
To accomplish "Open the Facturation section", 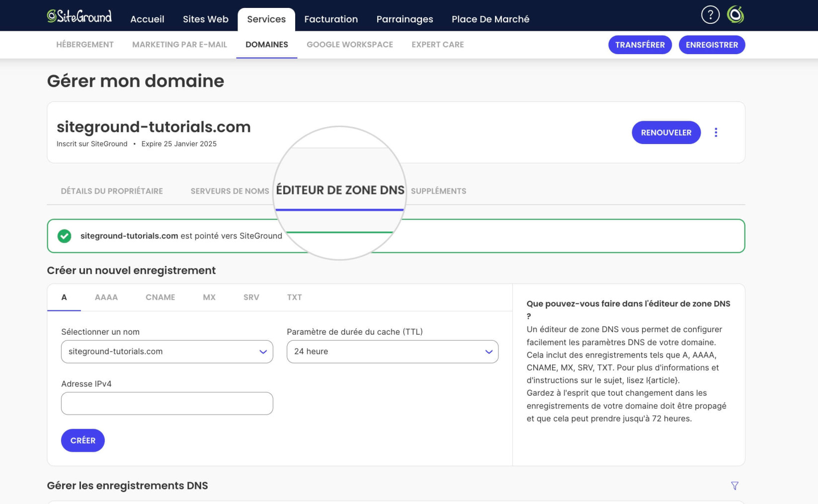I will [x=331, y=19].
